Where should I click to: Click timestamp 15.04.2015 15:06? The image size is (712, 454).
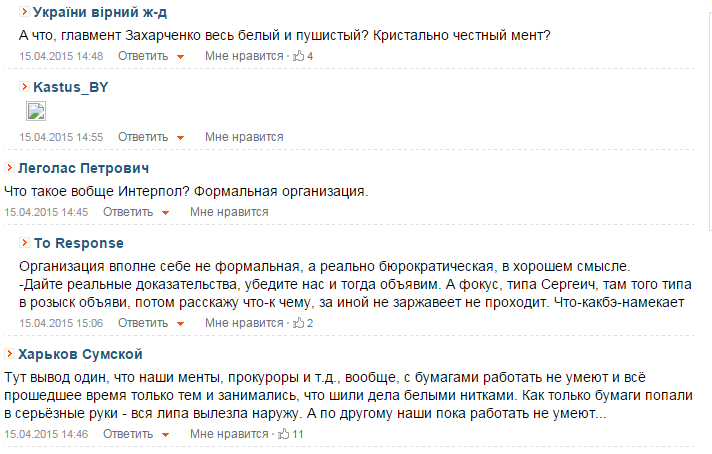point(61,323)
